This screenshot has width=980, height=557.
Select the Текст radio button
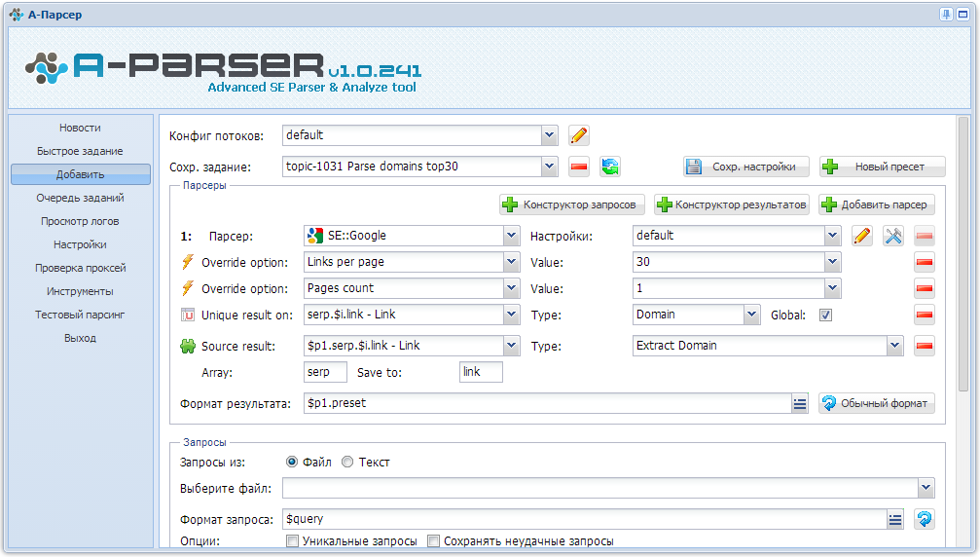[347, 462]
